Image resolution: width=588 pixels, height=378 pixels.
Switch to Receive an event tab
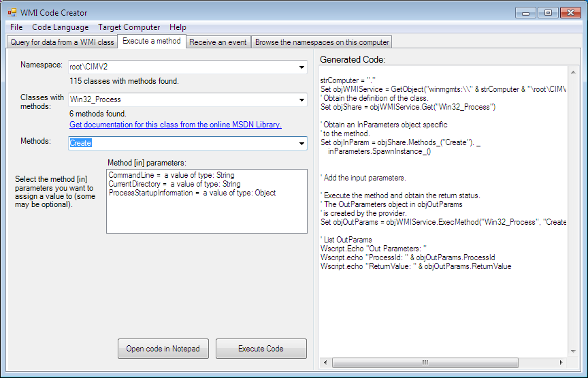[218, 42]
